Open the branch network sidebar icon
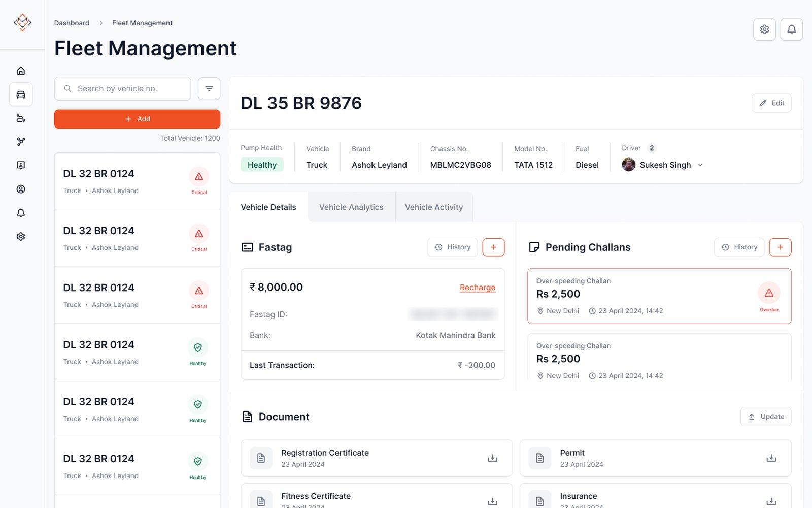 point(21,142)
